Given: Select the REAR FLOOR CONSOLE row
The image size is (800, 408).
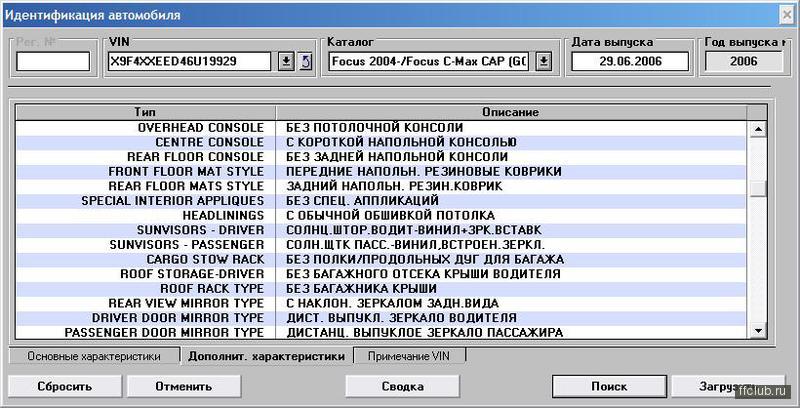Looking at the screenshot, I should coord(382,157).
